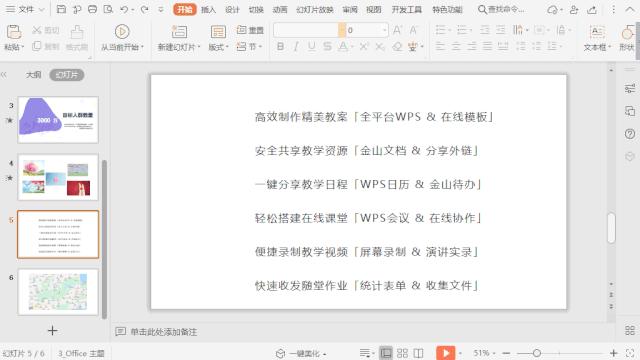640x360 pixels.
Task: Click the decrease font size icon
Action: tap(413, 30)
